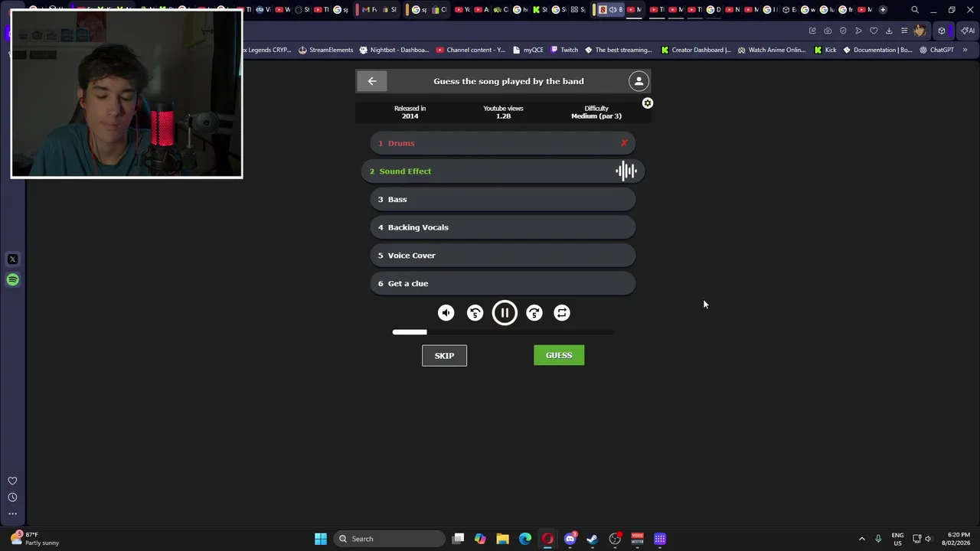Viewport: 980px width, 551px height.
Task: Show hidden system tray icons
Action: point(861,539)
